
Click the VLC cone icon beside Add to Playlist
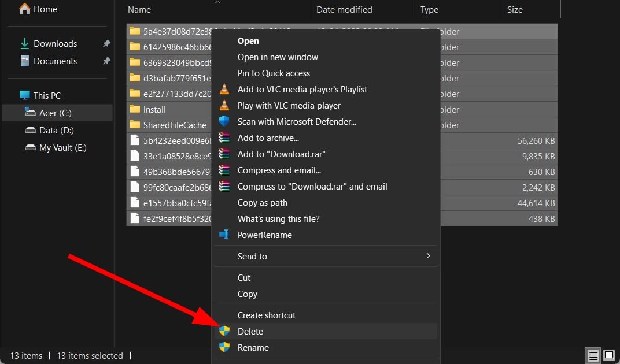click(224, 90)
